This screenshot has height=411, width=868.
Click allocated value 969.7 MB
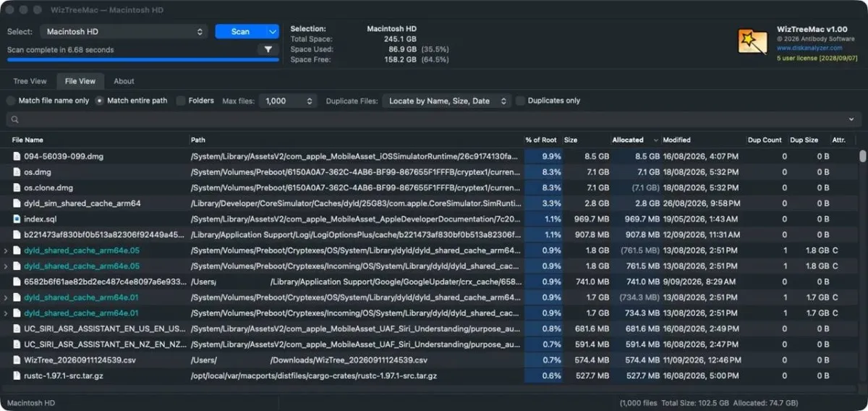642,219
